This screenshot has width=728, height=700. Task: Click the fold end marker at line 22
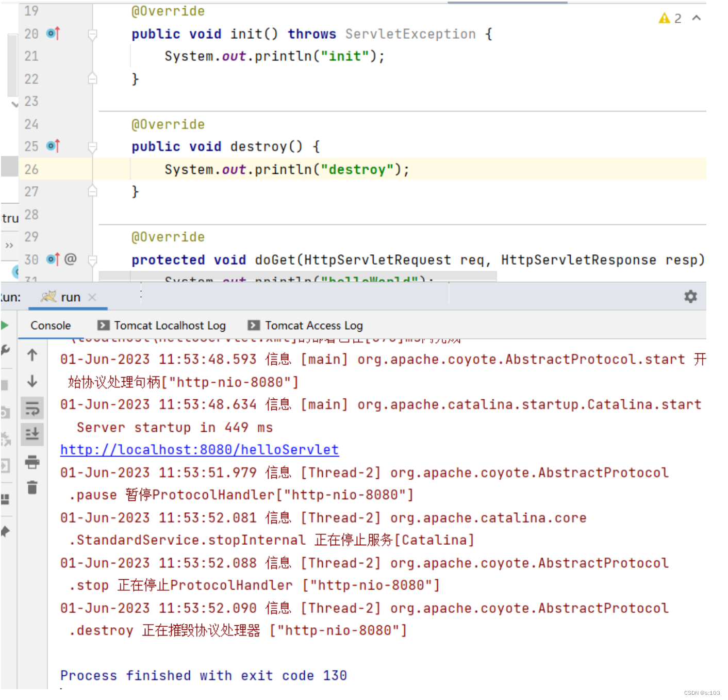click(93, 78)
